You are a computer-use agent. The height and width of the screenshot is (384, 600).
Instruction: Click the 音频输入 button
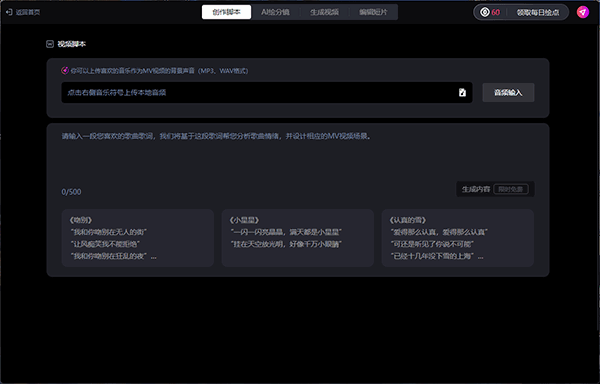tap(508, 93)
